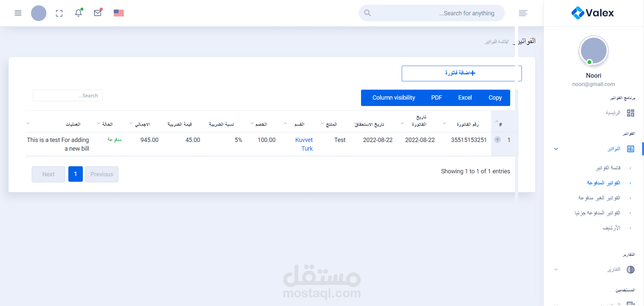644x306 pixels.
Task: Open the الرئيسية dashboard icon
Action: click(x=631, y=113)
